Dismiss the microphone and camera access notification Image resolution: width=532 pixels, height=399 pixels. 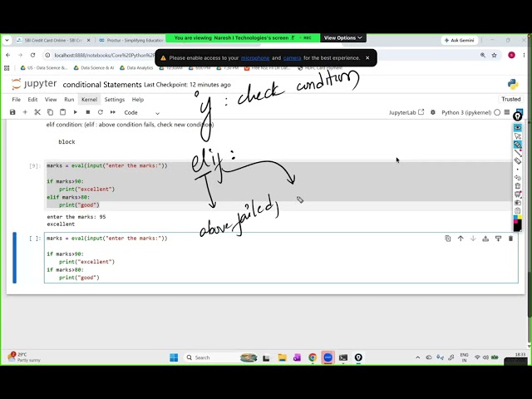pos(367,58)
